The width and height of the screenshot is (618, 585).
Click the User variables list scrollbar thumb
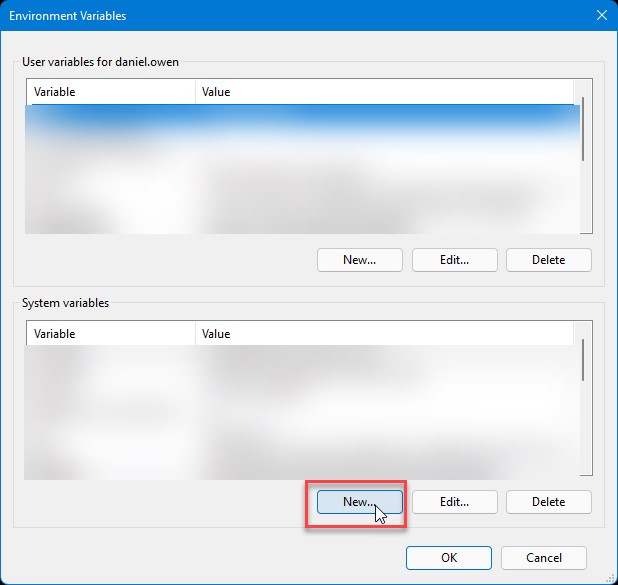coord(583,129)
